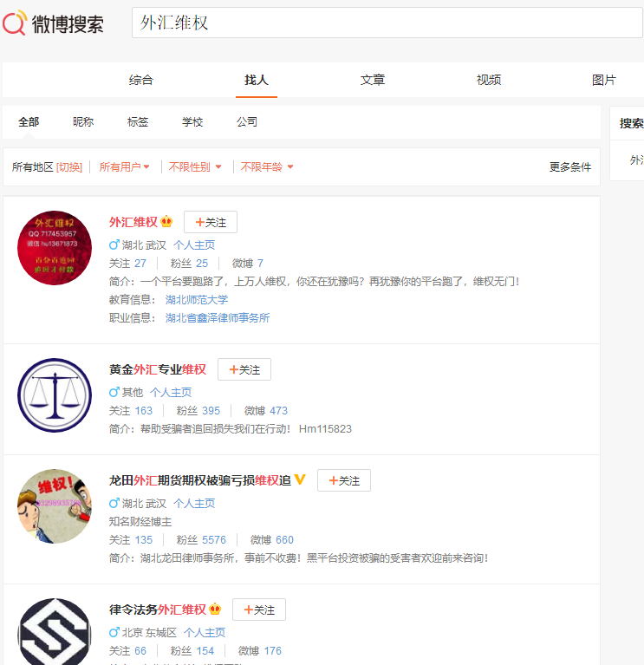Click male gender icon beside 其他
This screenshot has width=644, height=665.
114,392
